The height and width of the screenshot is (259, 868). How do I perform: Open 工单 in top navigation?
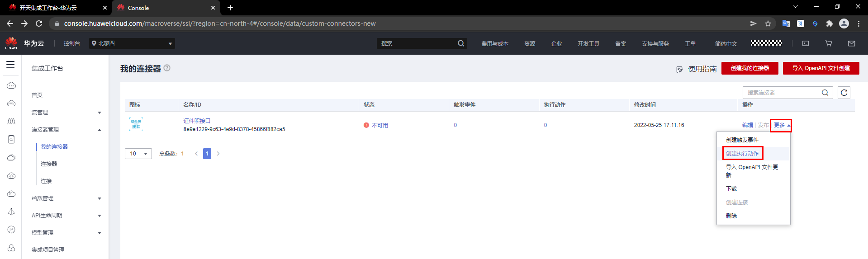click(x=690, y=44)
